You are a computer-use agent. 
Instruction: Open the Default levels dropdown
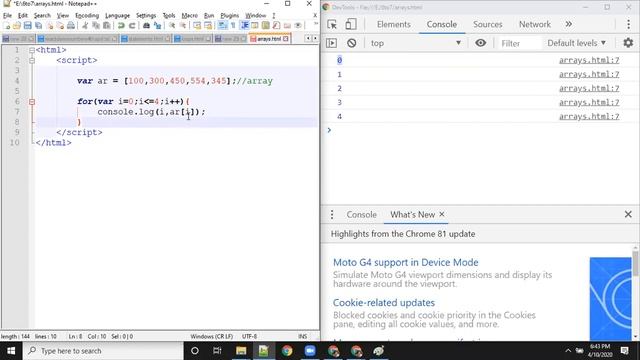(576, 43)
